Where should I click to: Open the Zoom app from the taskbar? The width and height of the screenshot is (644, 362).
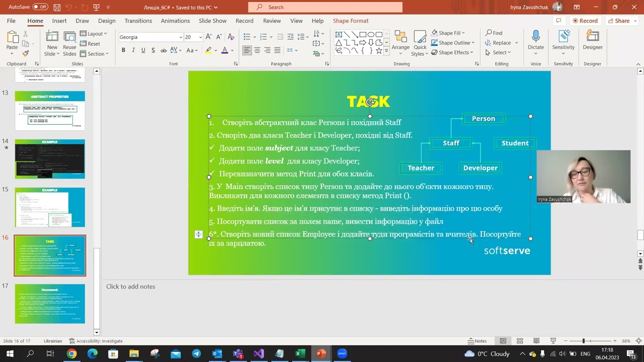(x=342, y=353)
